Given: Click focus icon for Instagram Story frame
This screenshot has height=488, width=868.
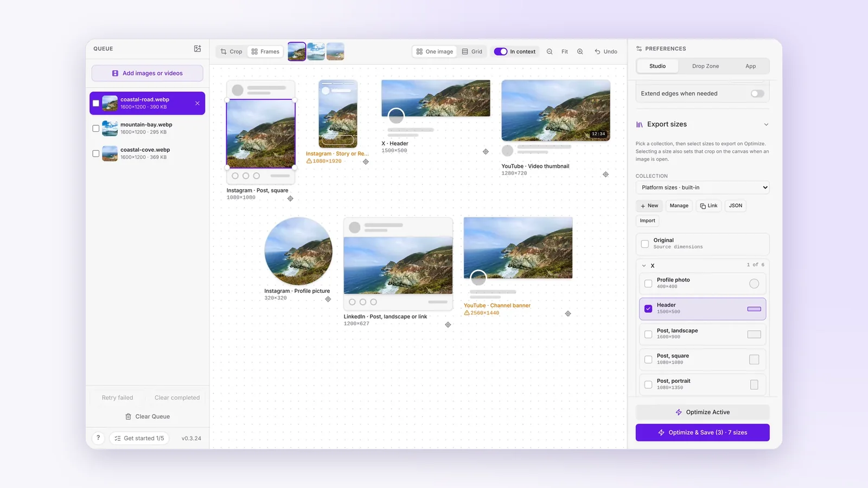Looking at the screenshot, I should [366, 162].
